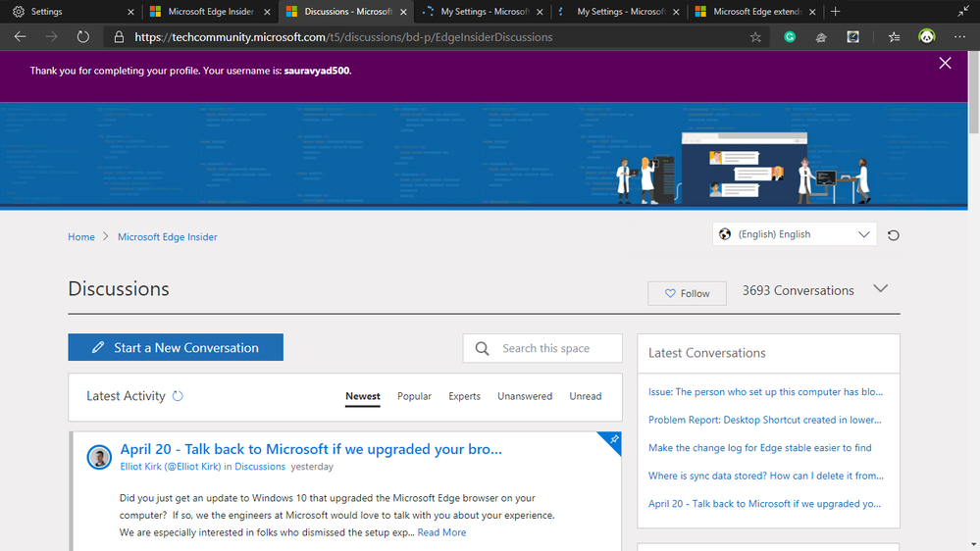Switch to the Microsoft Edge Insider tab
This screenshot has height=551, width=980.
(211, 12)
